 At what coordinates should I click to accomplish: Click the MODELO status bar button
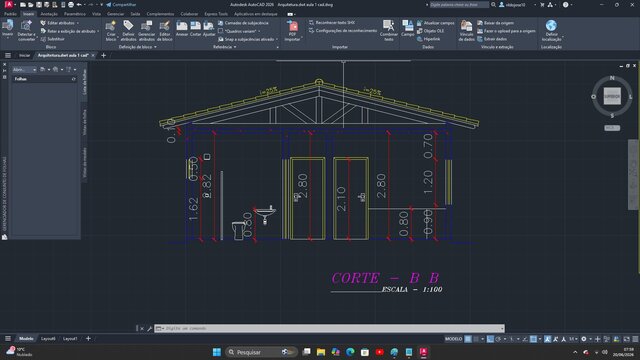(453, 339)
